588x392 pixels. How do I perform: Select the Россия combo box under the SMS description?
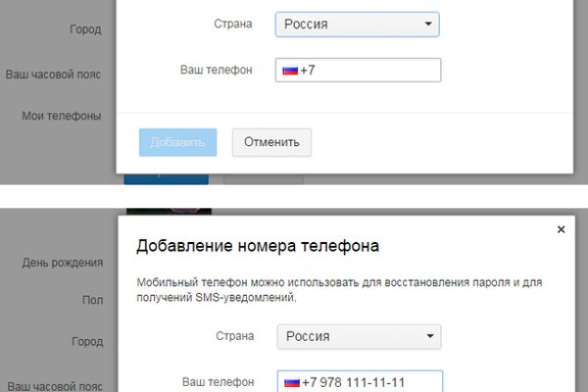(x=359, y=337)
